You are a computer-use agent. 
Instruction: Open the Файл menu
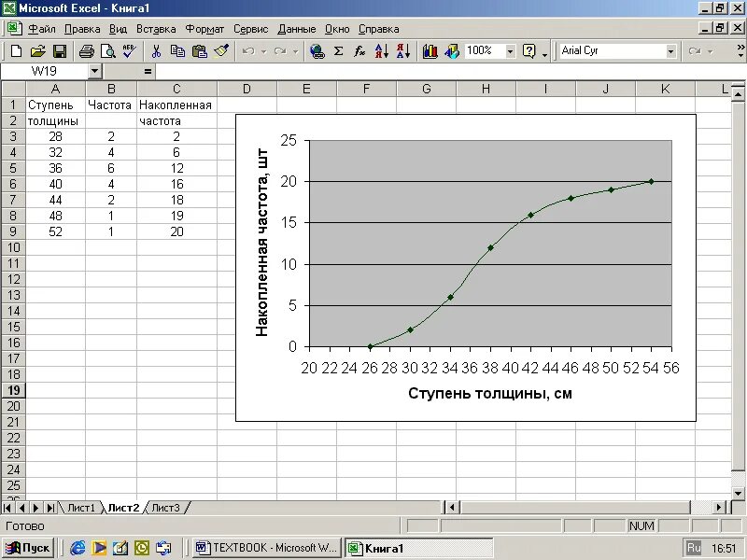(41, 29)
